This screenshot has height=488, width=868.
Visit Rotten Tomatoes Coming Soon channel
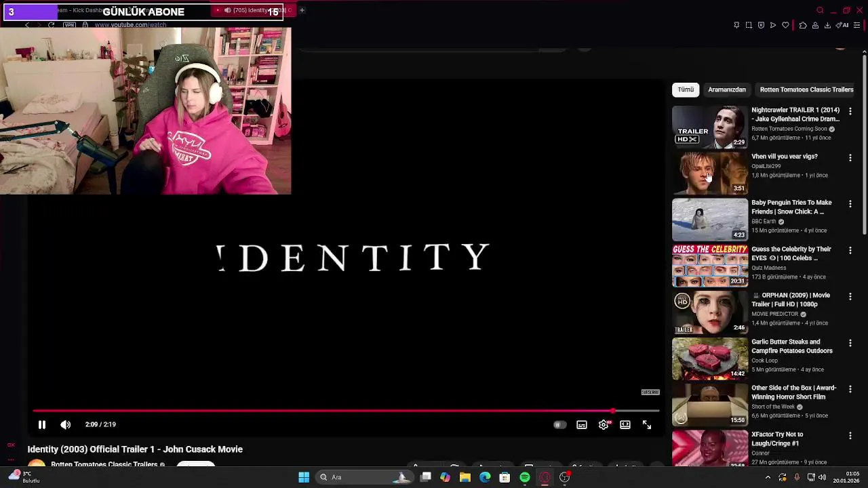(789, 129)
